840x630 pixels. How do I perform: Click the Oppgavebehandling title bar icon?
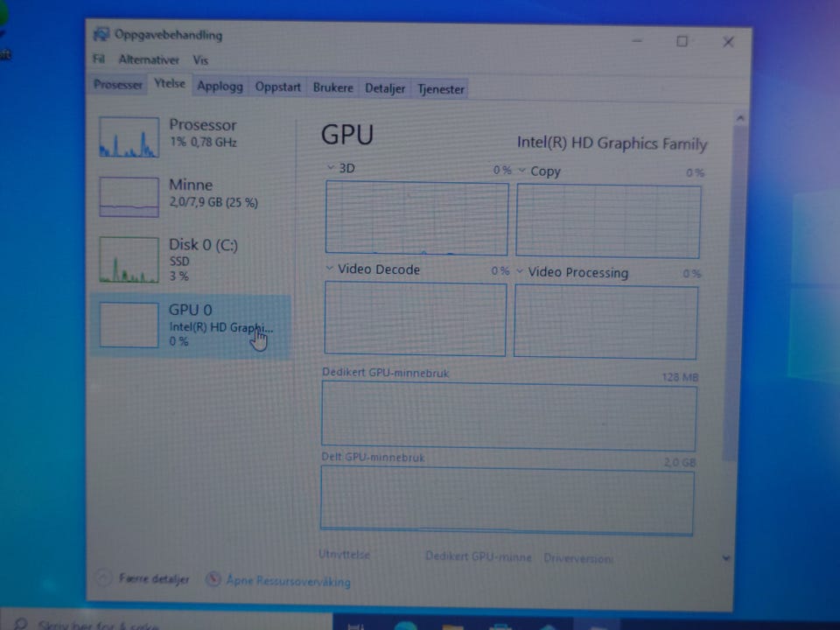coord(101,34)
